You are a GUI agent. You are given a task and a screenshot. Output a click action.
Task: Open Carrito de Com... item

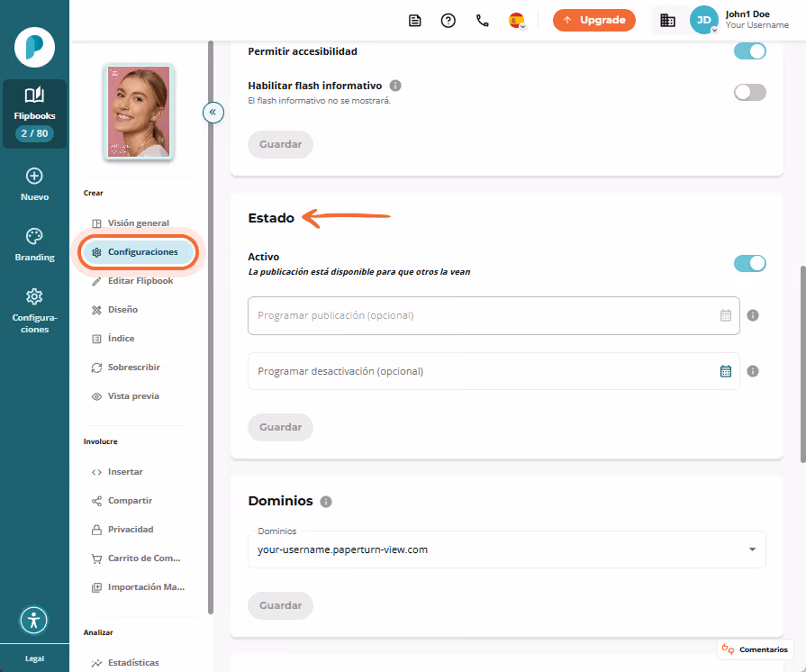(x=138, y=558)
